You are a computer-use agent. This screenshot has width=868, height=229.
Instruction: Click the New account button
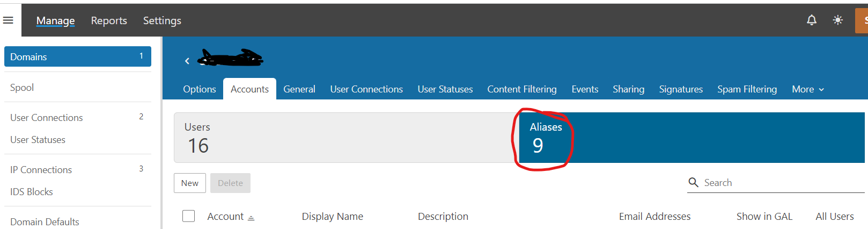(189, 183)
